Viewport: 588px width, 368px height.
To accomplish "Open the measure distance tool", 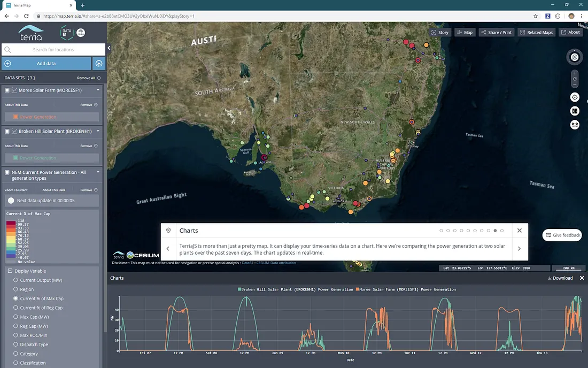I will 575,125.
